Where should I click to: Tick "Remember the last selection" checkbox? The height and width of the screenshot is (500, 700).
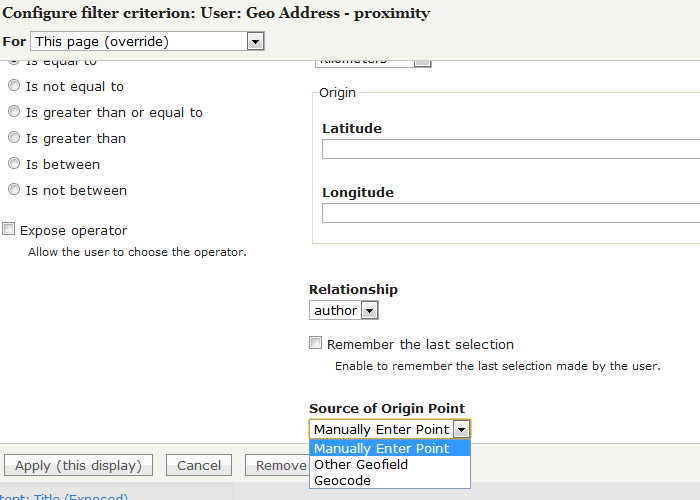click(316, 344)
